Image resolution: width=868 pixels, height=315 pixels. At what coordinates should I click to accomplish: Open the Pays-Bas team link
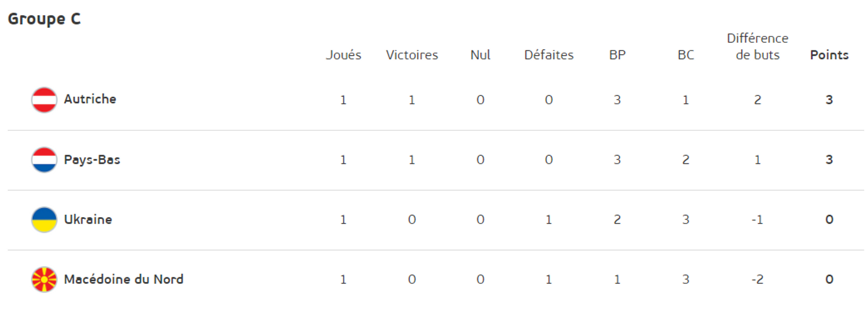(92, 160)
